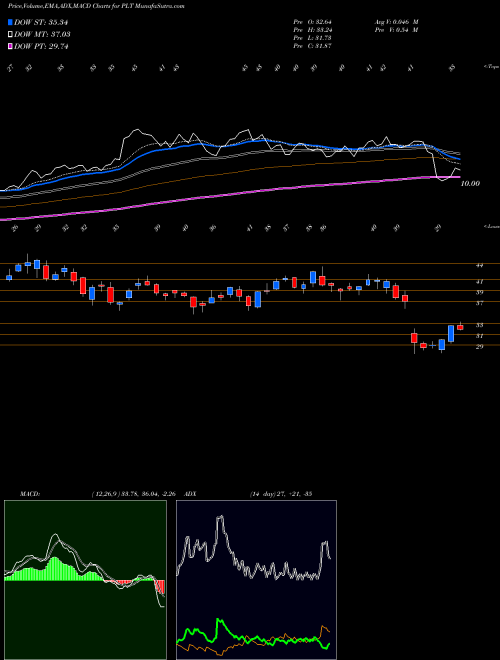
Task: Click the MACD (12,26,9) values text
Action: [x=136, y=494]
